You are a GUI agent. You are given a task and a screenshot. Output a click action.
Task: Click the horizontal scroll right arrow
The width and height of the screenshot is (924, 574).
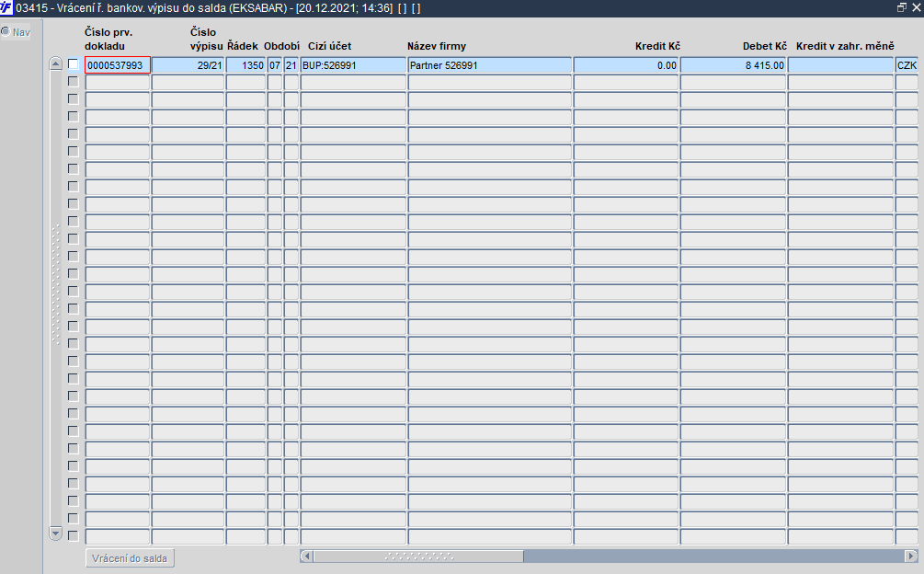[911, 557]
